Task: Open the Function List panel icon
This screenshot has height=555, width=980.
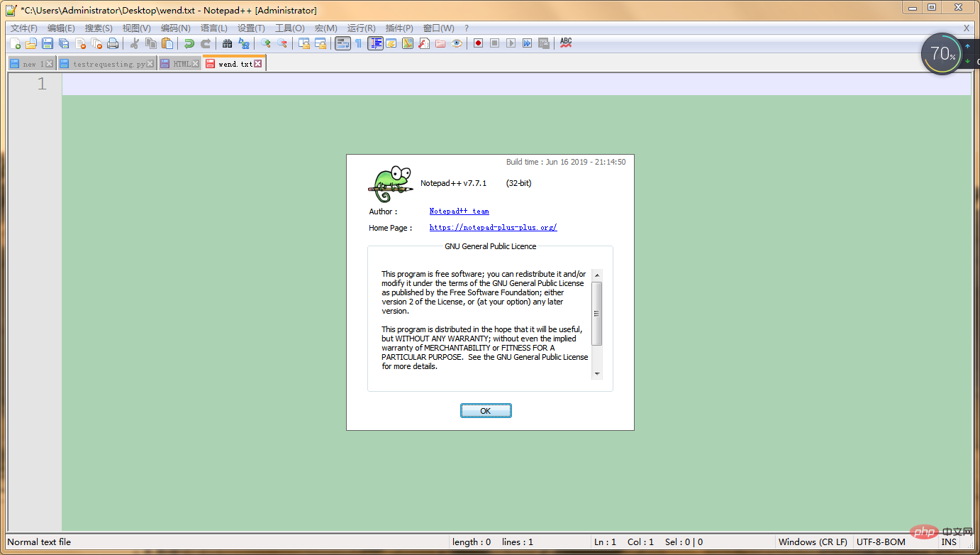Action: [x=423, y=43]
